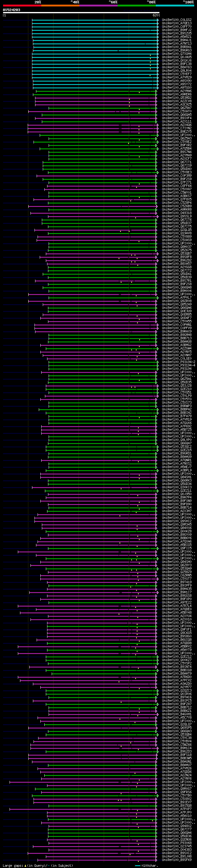The width and height of the screenshot is (197, 868).
Task: Open the UniRef100_B8B3W5 entry
Action: (x=177, y=758)
